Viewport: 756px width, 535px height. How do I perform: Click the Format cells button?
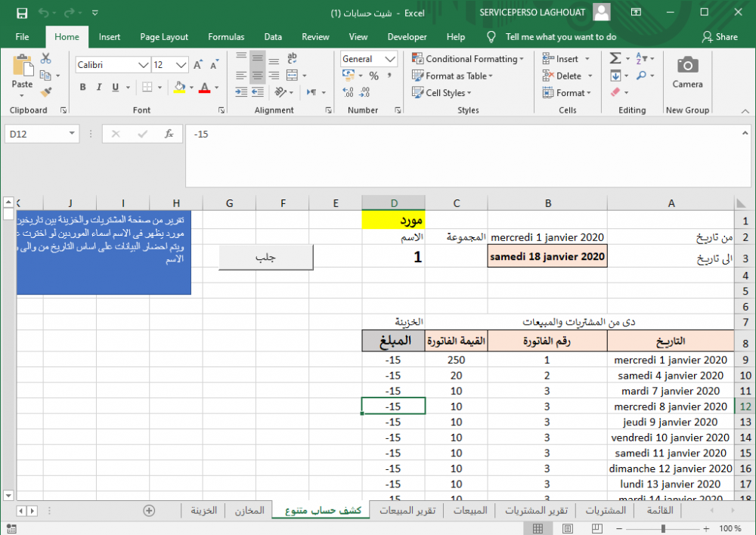[566, 92]
